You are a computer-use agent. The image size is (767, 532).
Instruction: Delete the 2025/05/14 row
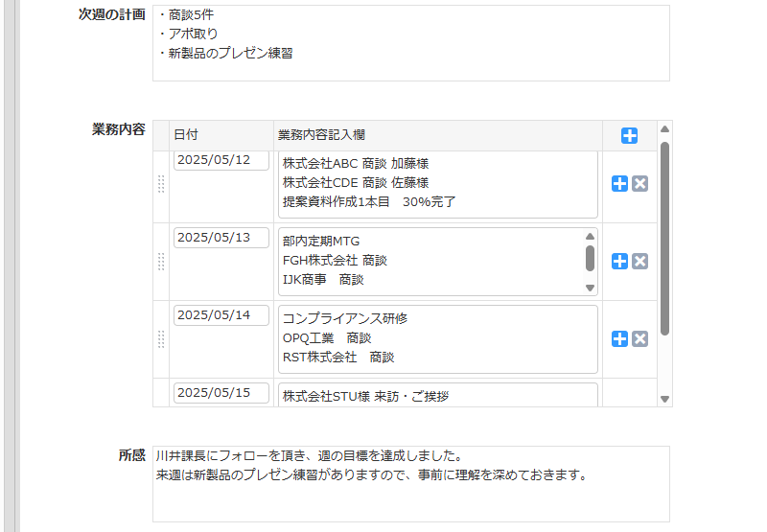tap(640, 338)
